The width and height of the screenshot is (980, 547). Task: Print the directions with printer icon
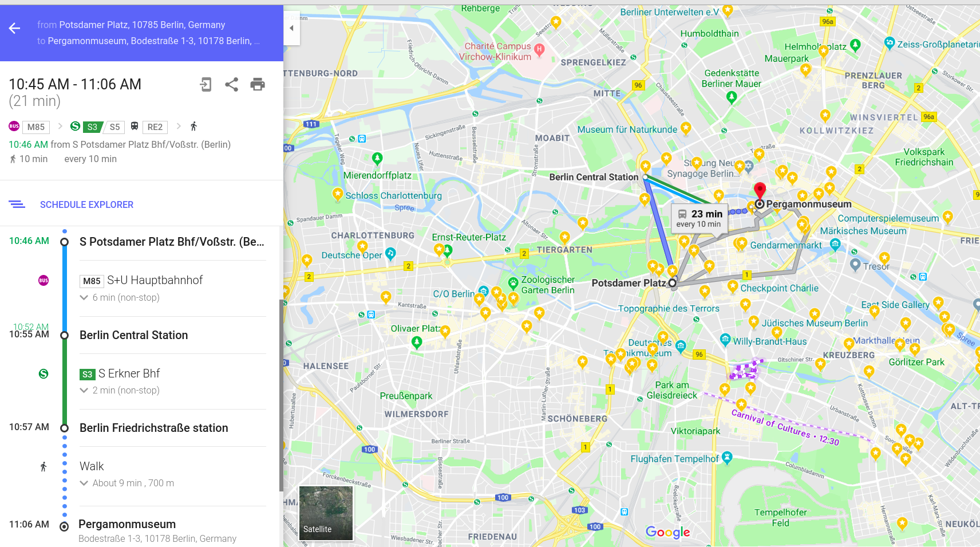pyautogui.click(x=258, y=85)
